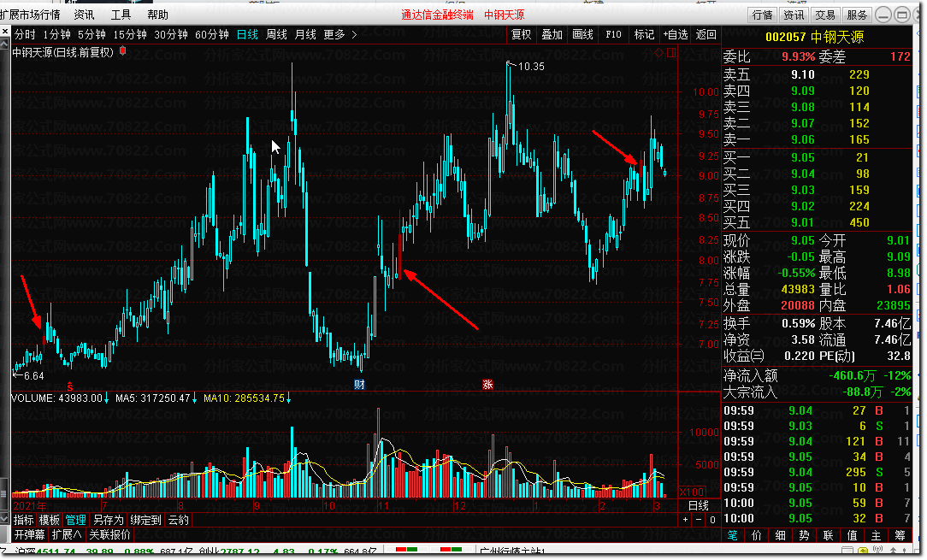This screenshot has width=927, height=560.
Task: Toggle the 画线 drawing tools
Action: click(583, 34)
